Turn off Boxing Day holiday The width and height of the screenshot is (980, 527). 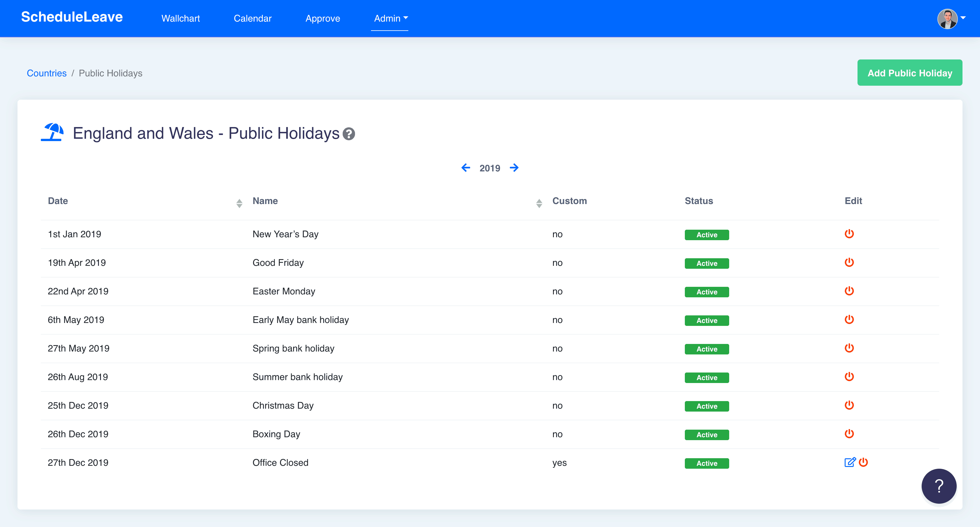pos(849,434)
